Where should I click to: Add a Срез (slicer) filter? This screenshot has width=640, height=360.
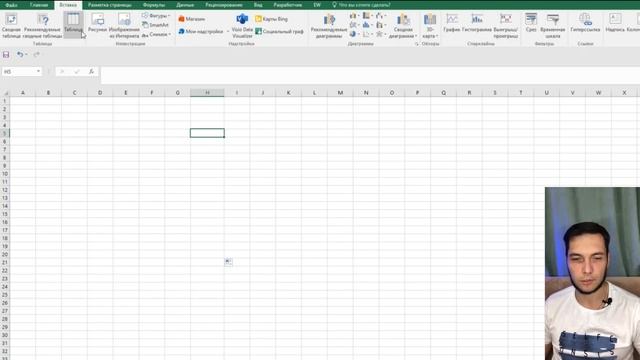[531, 23]
